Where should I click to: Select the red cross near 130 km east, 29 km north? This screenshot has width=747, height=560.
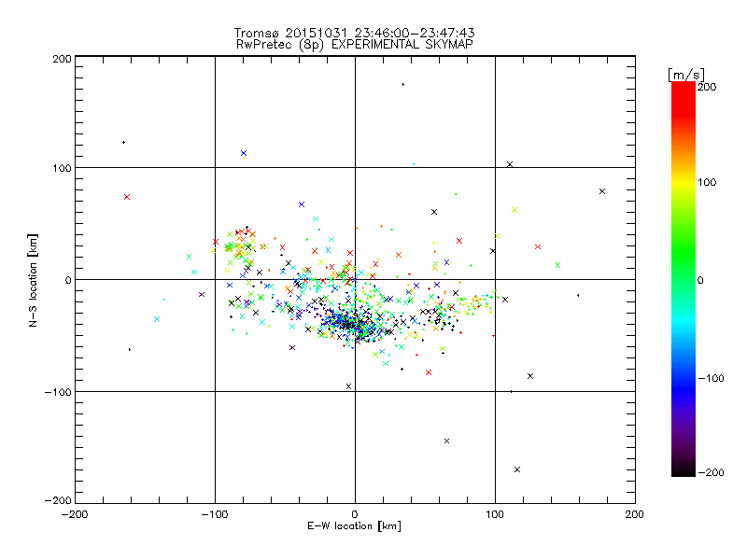[538, 246]
